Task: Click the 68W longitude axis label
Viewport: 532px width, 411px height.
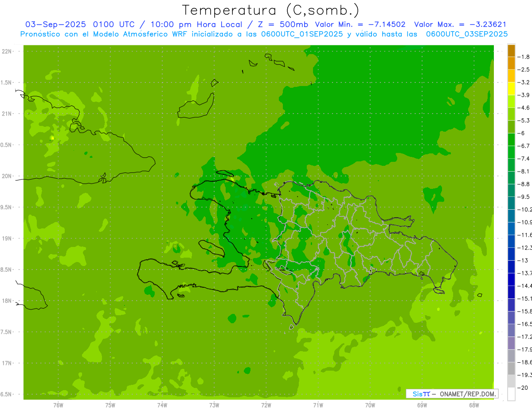Action: click(474, 405)
